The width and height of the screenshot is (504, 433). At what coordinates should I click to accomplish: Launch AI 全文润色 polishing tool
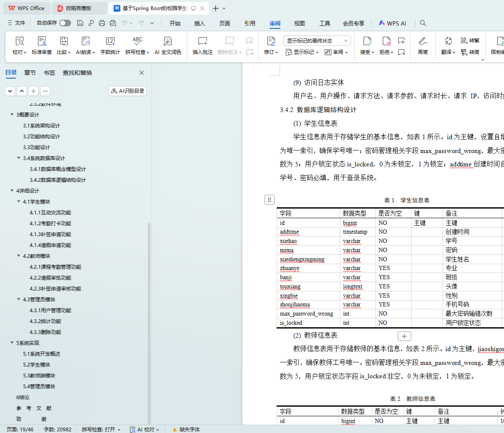click(x=168, y=46)
